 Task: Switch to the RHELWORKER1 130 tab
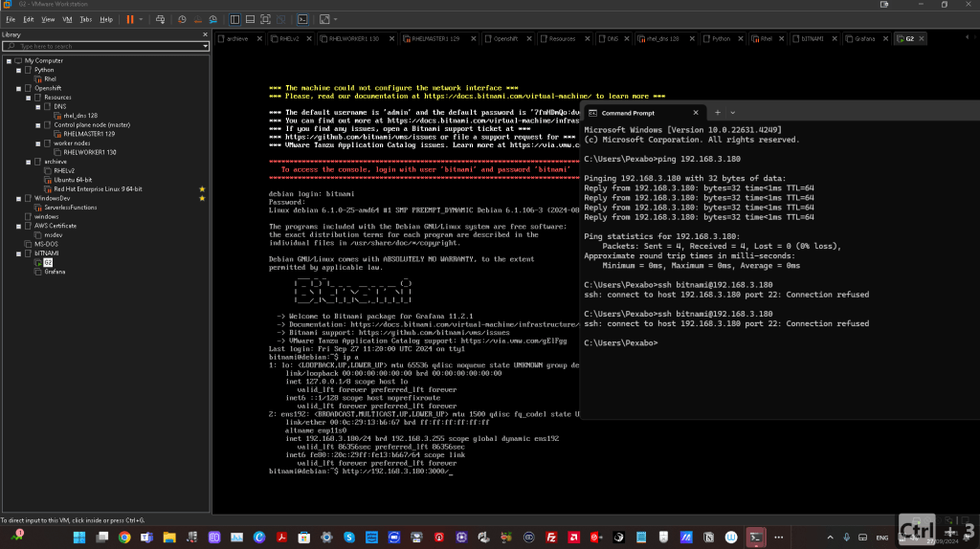(x=353, y=38)
